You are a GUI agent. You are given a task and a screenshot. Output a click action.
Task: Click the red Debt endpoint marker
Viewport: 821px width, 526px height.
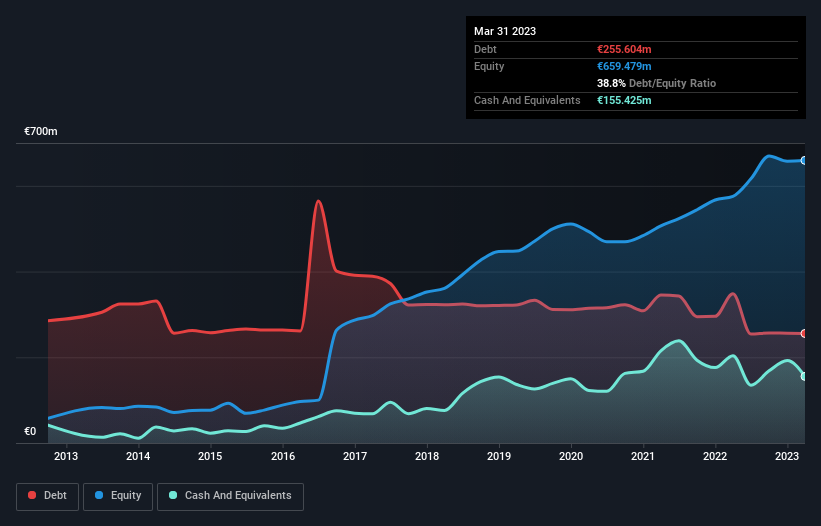(x=804, y=333)
